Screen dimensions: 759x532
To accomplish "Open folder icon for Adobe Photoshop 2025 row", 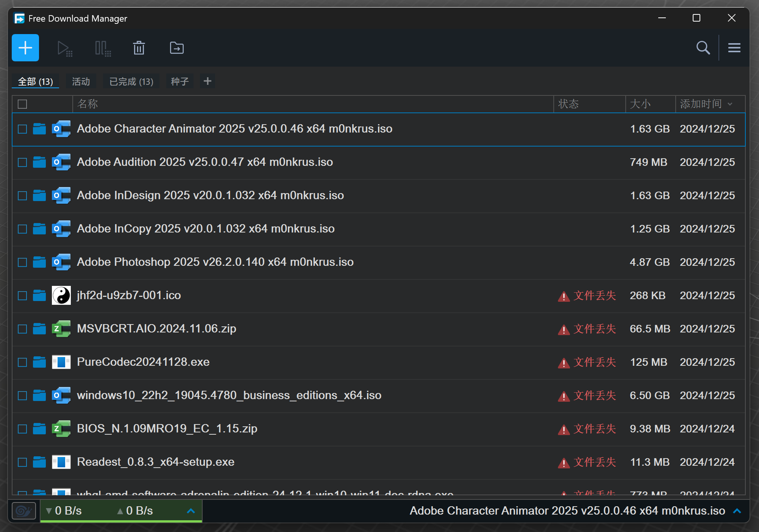I will [x=39, y=262].
